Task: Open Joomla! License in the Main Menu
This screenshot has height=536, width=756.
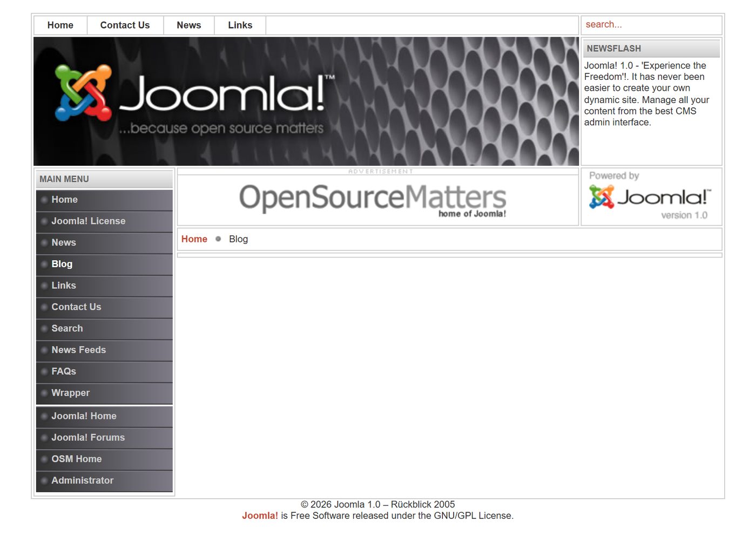Action: [104, 221]
